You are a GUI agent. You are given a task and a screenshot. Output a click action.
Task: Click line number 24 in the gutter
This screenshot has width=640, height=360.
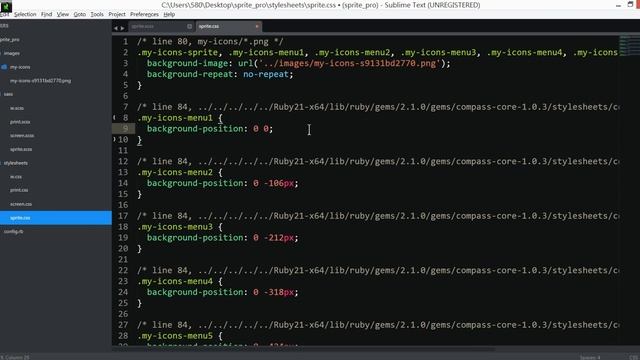coord(123,292)
